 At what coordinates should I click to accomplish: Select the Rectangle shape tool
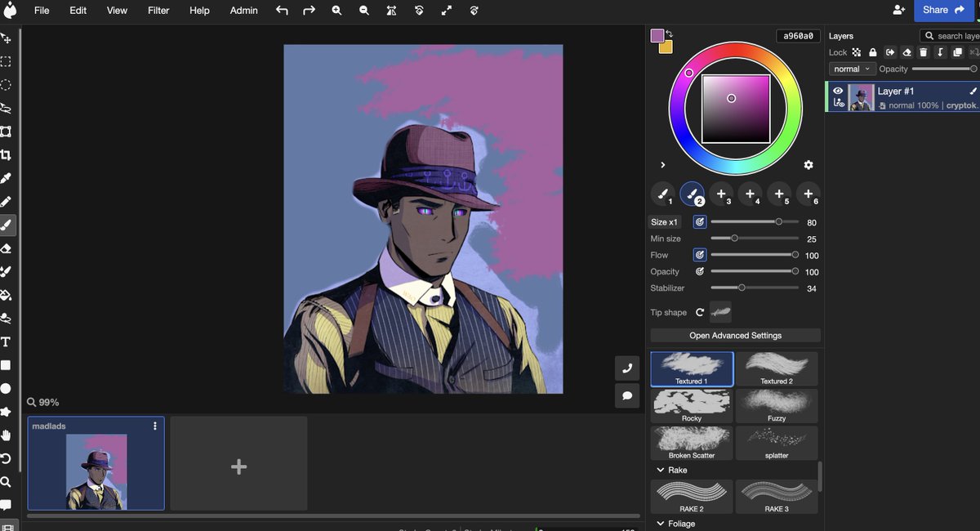[6, 365]
